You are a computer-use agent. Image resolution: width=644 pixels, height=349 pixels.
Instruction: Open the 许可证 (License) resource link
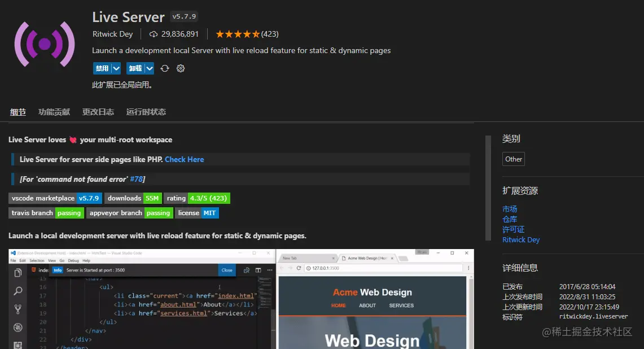click(x=514, y=229)
